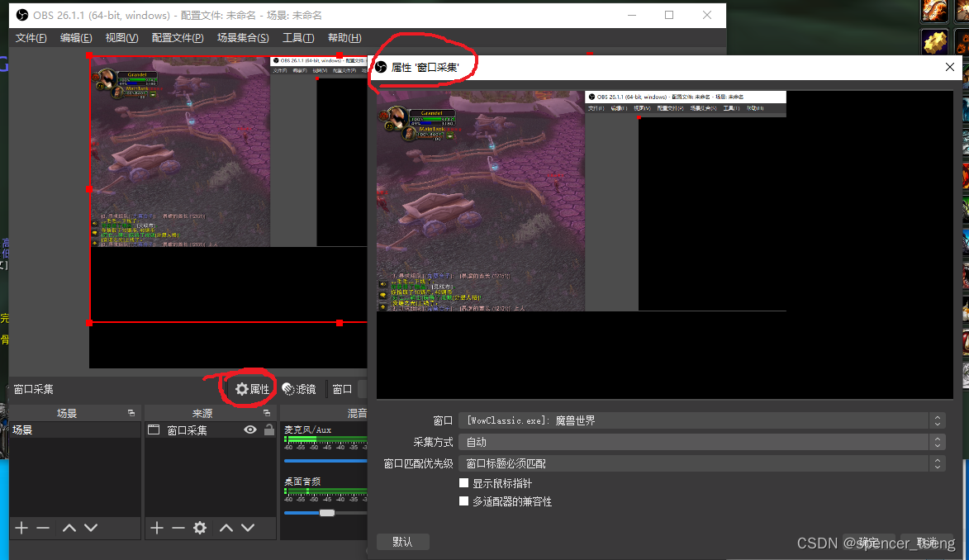
Task: Open the 场景集合(S) menu
Action: 243,38
